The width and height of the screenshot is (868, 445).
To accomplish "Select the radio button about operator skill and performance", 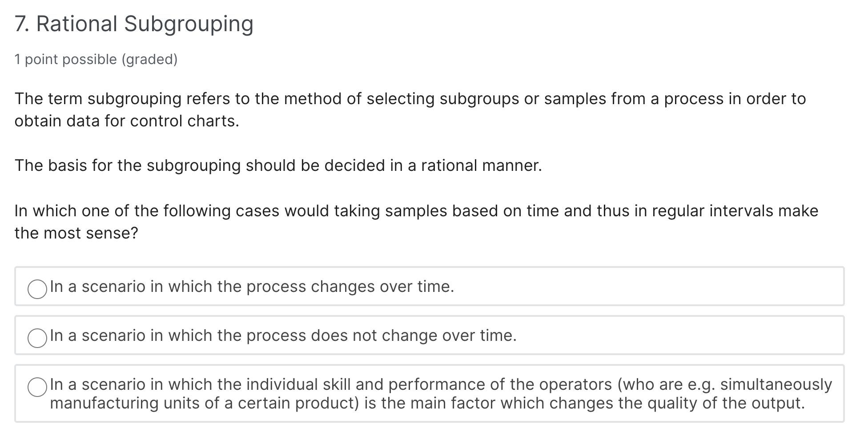I will [37, 386].
